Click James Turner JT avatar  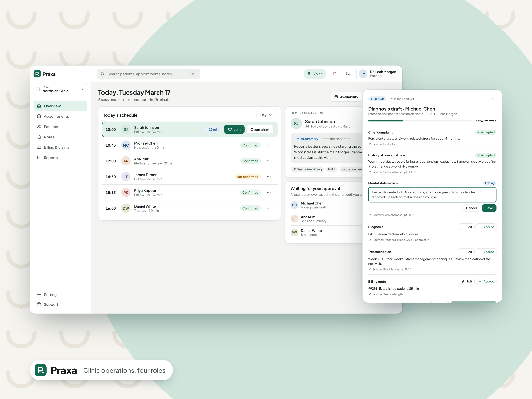click(126, 177)
